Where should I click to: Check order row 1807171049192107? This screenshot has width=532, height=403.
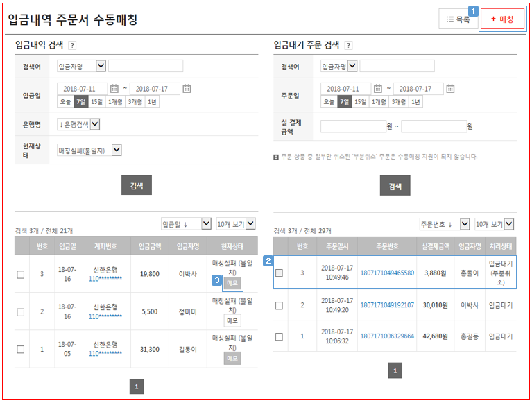(x=280, y=306)
